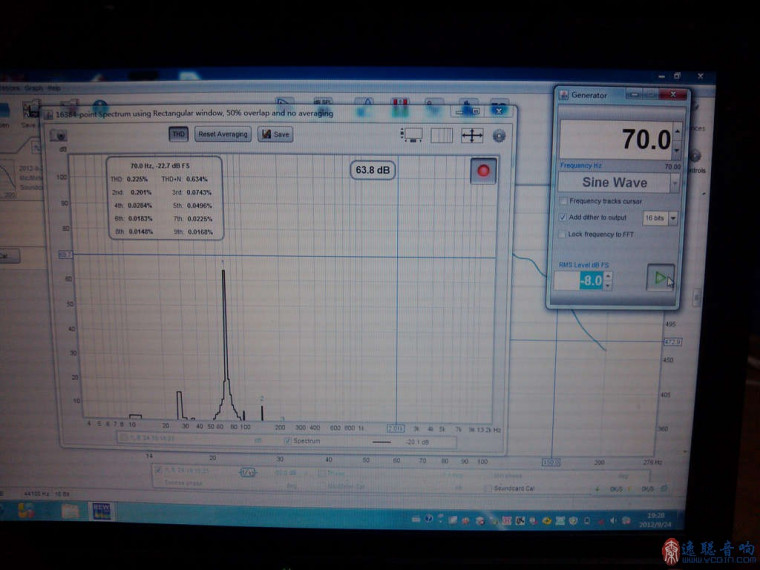Viewport: 760px width, 570px height.
Task: Uncheck Add dither to output
Action: tap(563, 217)
